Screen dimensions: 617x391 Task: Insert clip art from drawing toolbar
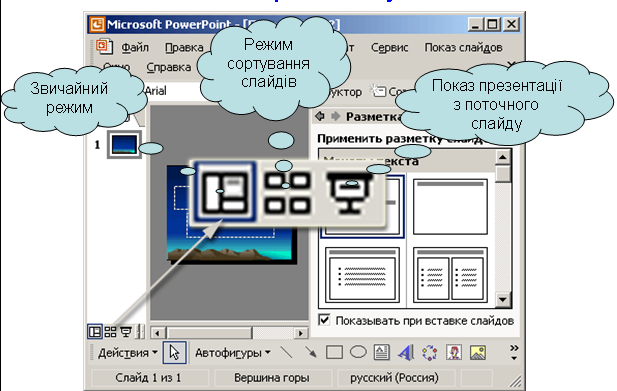[454, 352]
